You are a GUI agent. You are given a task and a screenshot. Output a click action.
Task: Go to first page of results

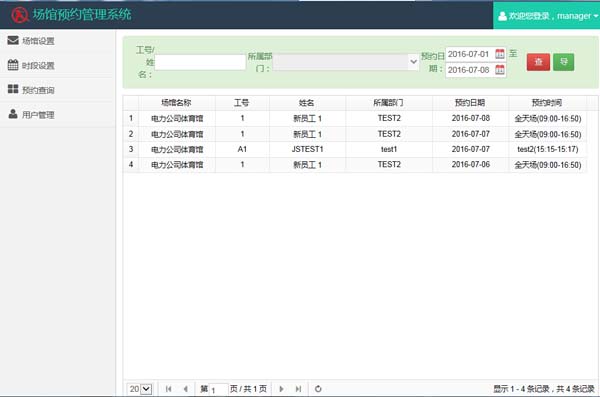click(x=168, y=389)
